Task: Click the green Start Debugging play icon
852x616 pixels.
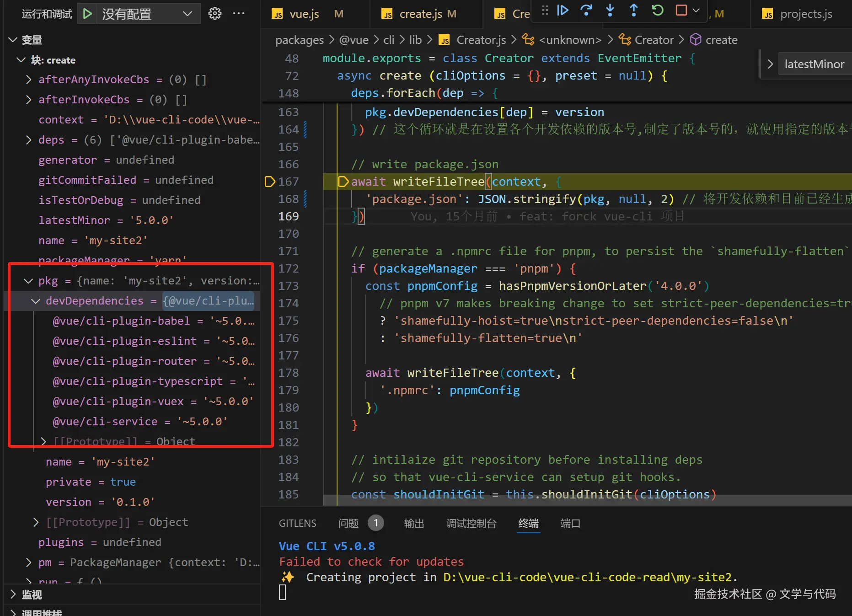Action: point(87,14)
